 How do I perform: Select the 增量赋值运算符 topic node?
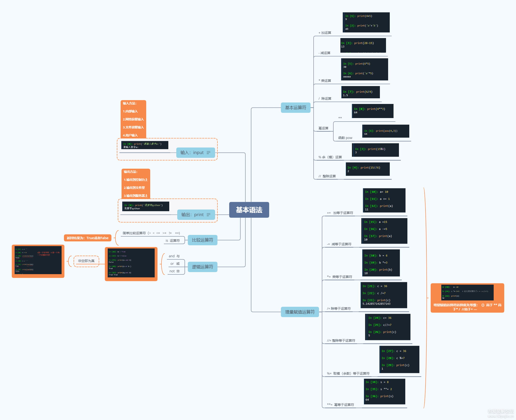click(x=299, y=312)
